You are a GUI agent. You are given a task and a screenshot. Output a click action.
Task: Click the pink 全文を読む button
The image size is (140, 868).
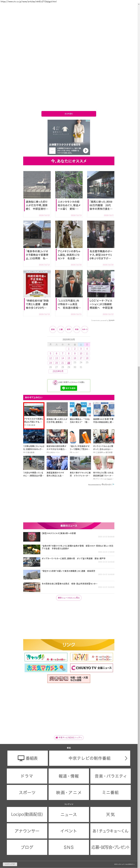(x=69, y=114)
